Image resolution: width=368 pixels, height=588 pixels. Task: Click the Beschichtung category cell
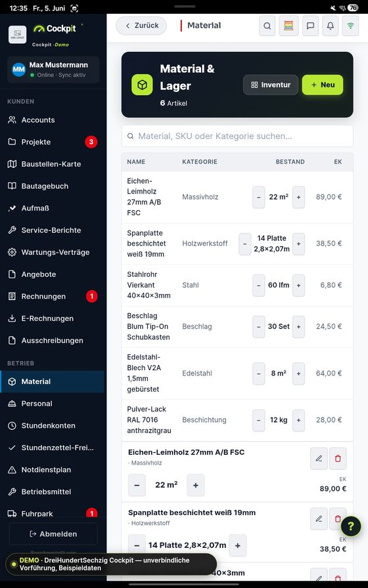(204, 421)
